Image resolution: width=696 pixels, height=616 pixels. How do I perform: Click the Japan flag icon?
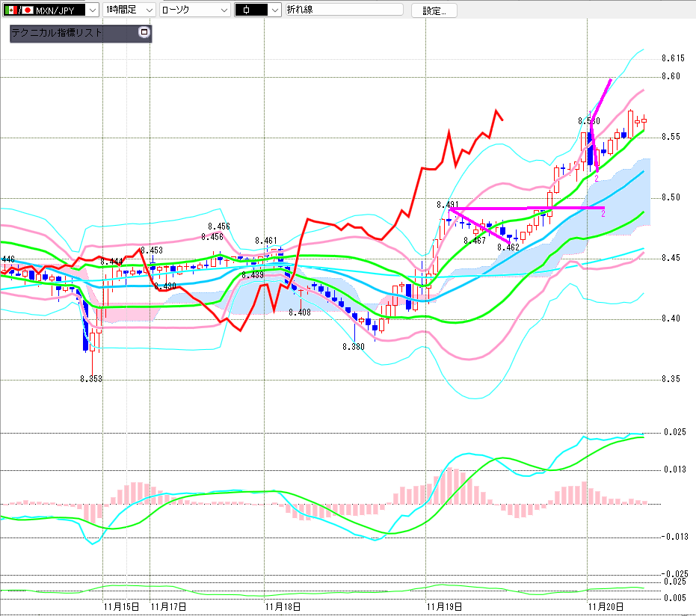[28, 10]
